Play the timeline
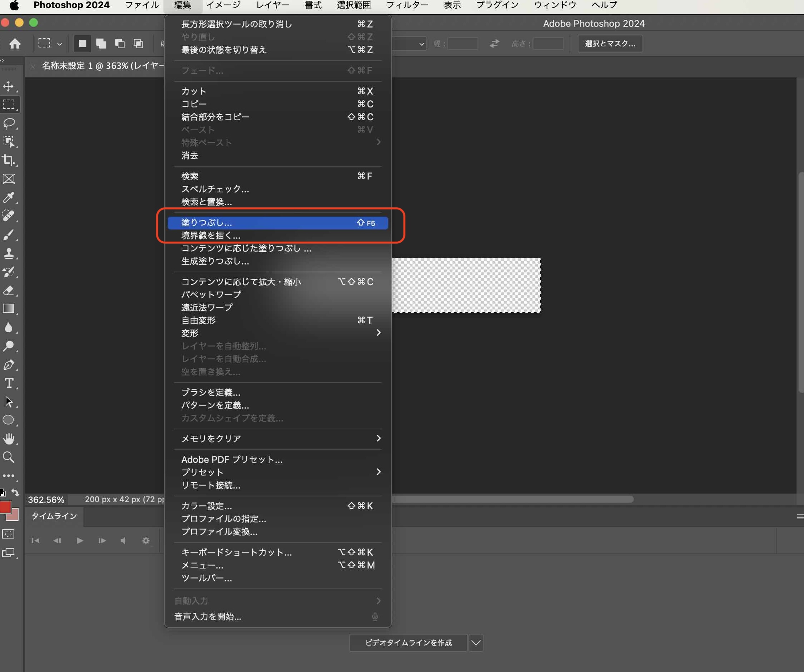Viewport: 804px width, 672px height. click(80, 541)
